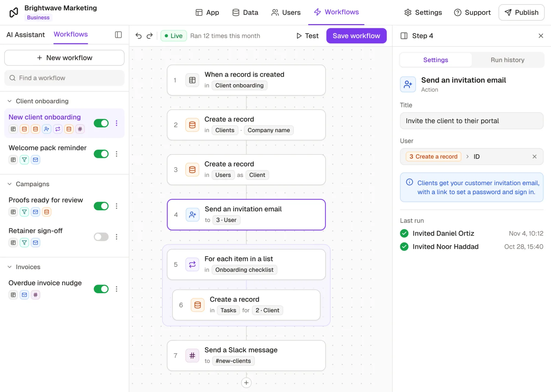Collapse the Campaigns group
Image resolution: width=551 pixels, height=392 pixels.
coord(10,184)
